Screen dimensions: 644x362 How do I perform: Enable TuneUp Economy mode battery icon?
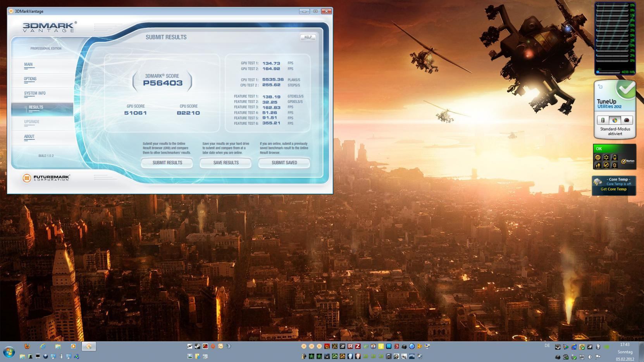[x=603, y=120]
